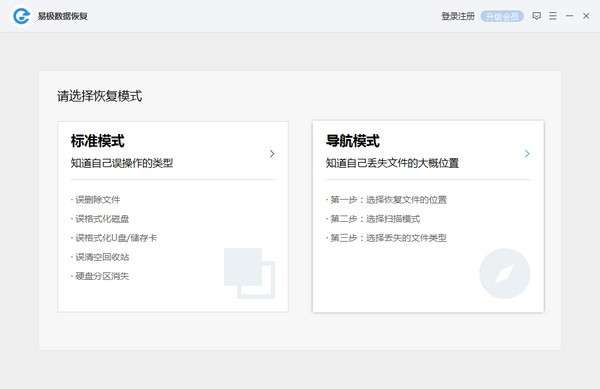Close the data recovery window
The height and width of the screenshot is (389, 600).
tap(586, 16)
